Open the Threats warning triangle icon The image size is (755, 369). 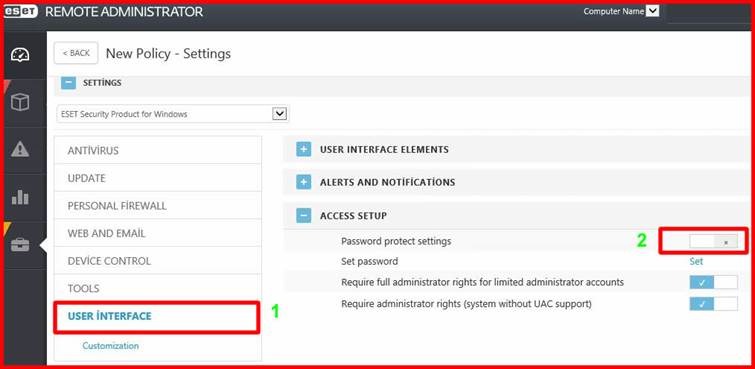pos(20,149)
